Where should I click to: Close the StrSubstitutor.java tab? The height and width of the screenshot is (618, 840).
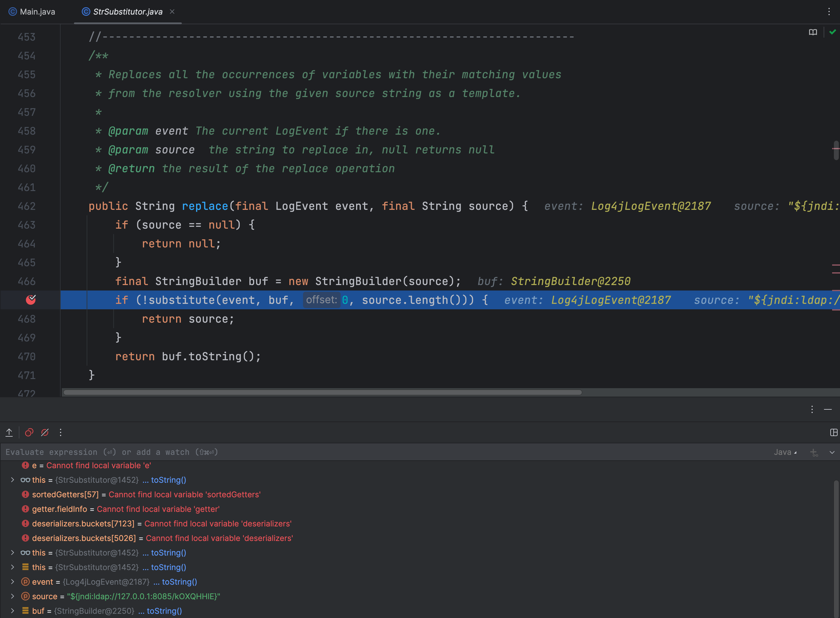(172, 12)
